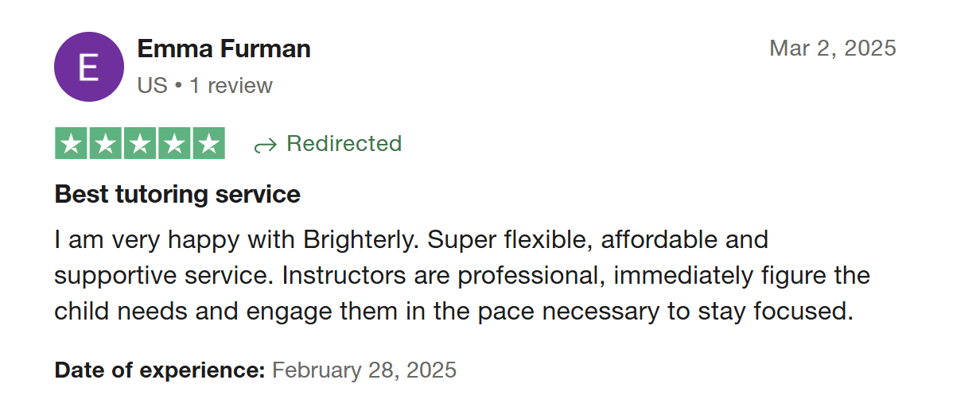The height and width of the screenshot is (407, 980).
Task: Click the "Redirected" label text
Action: 344,144
